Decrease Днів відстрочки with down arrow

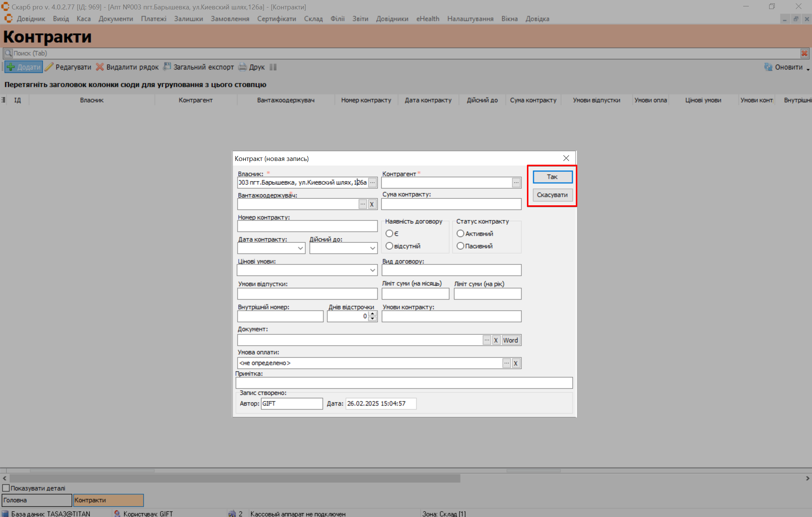pyautogui.click(x=372, y=319)
